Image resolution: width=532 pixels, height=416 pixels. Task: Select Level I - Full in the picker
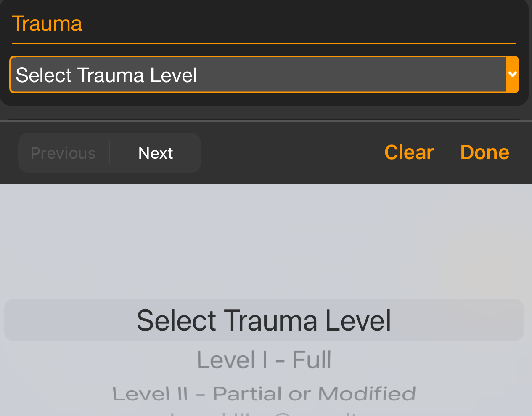[264, 360]
